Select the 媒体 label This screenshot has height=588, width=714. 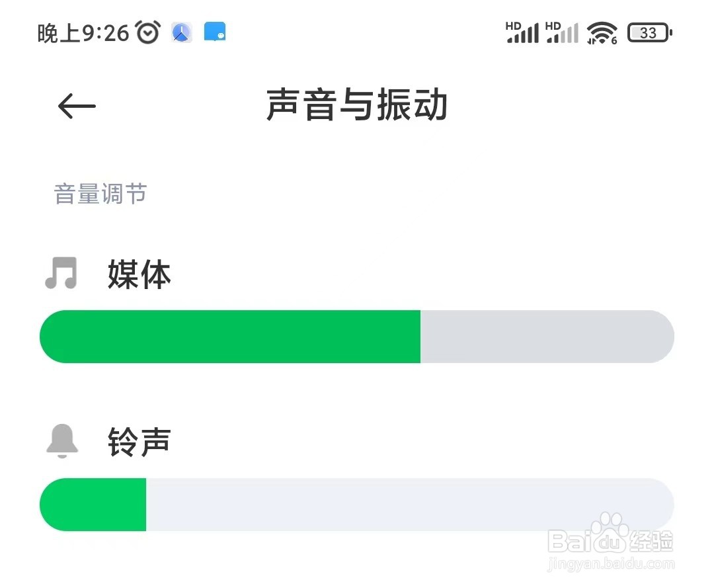(x=139, y=275)
